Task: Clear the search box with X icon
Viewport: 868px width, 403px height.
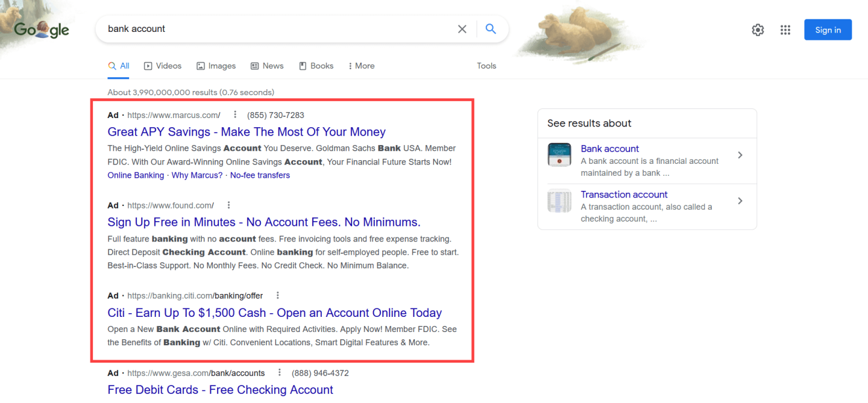Action: point(462,29)
